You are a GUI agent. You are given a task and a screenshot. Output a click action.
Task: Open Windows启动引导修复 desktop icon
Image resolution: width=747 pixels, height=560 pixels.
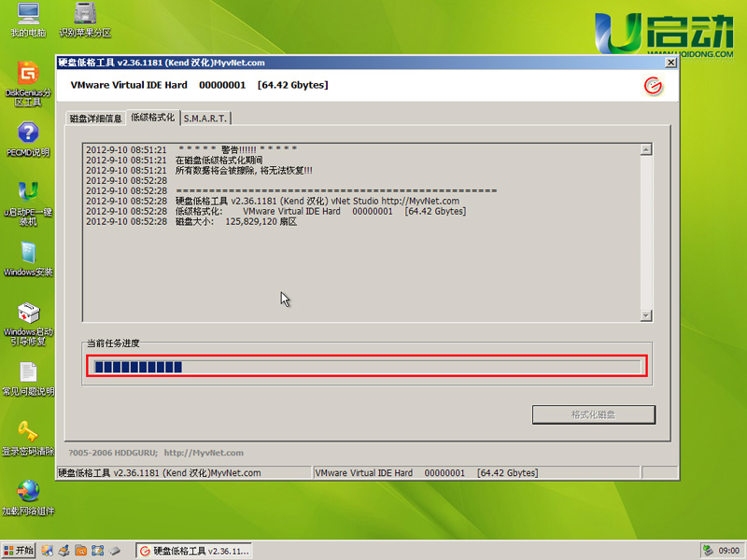click(x=28, y=323)
